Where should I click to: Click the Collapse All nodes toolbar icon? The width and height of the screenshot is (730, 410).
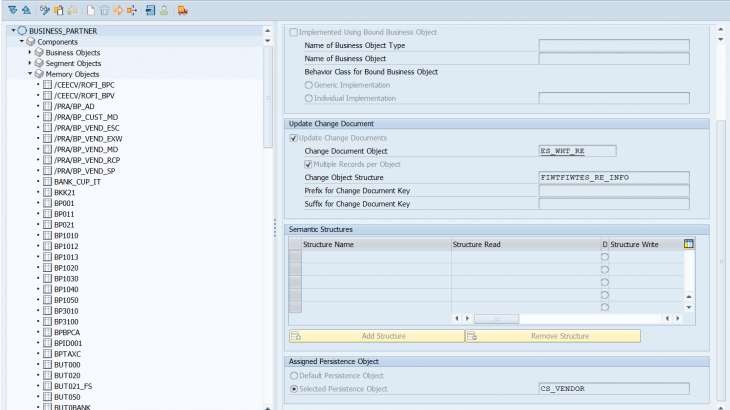tap(25, 10)
